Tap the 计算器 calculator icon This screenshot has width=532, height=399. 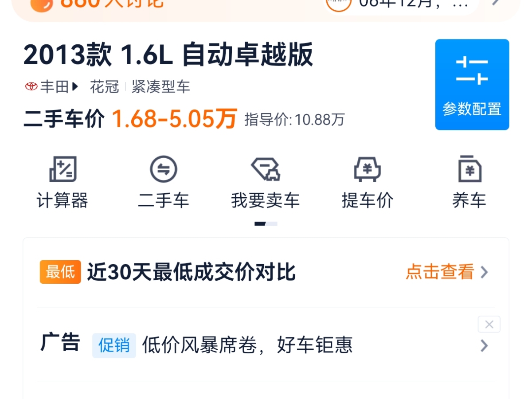(x=63, y=169)
